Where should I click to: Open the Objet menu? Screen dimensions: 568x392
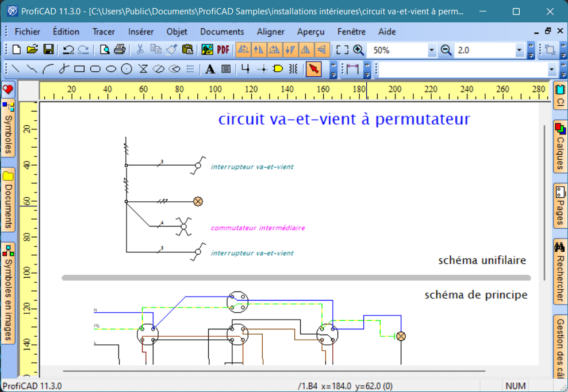(176, 32)
